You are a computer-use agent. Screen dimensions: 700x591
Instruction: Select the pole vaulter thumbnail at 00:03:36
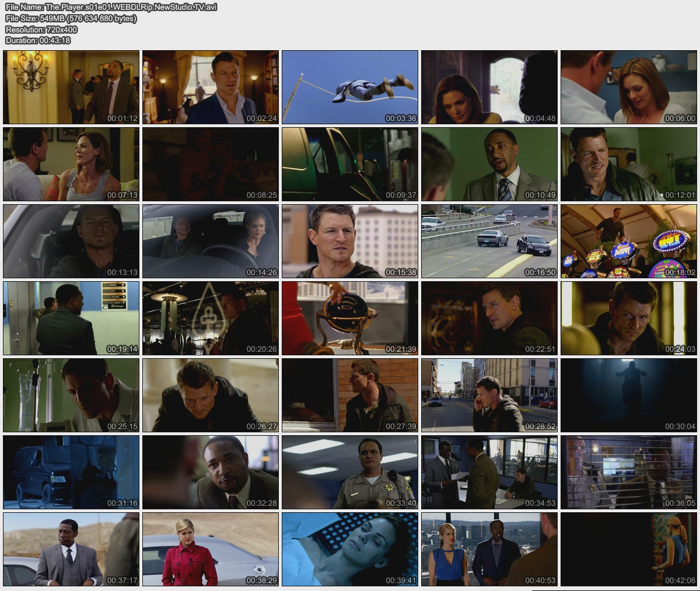(x=350, y=87)
